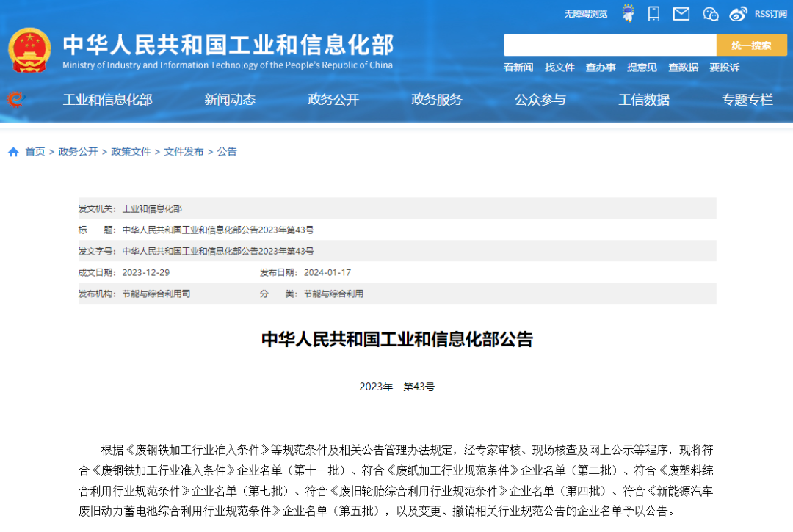Click the home icon in breadcrumb
The height and width of the screenshot is (532, 793).
(14, 152)
